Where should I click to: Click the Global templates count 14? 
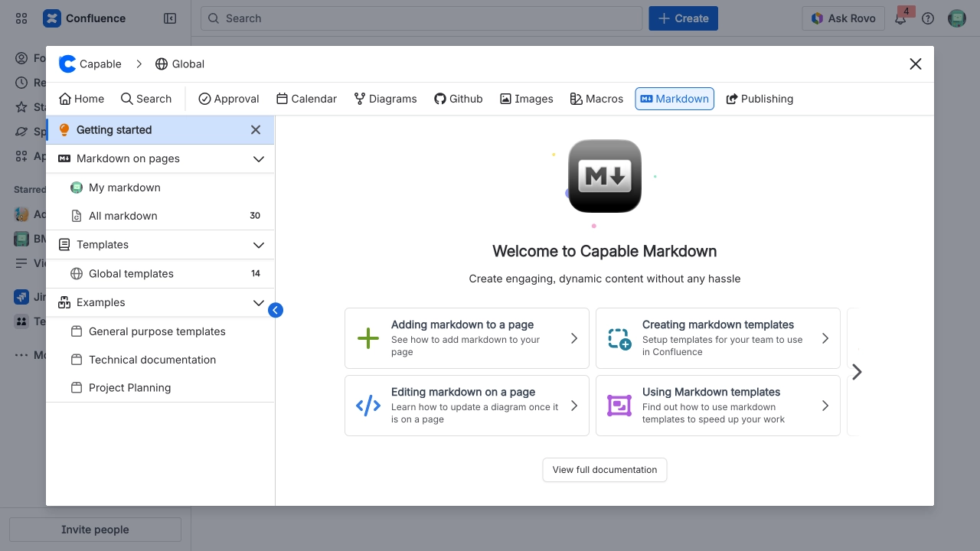256,274
